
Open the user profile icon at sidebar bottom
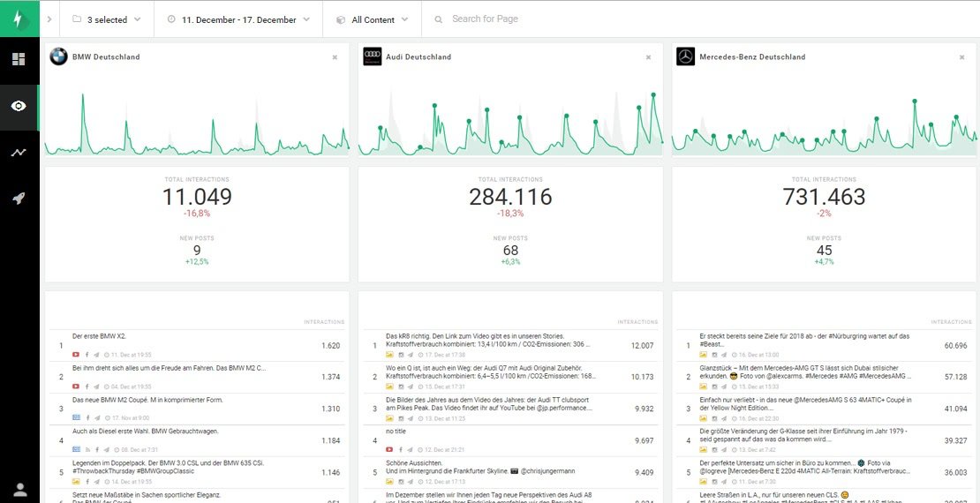click(20, 489)
